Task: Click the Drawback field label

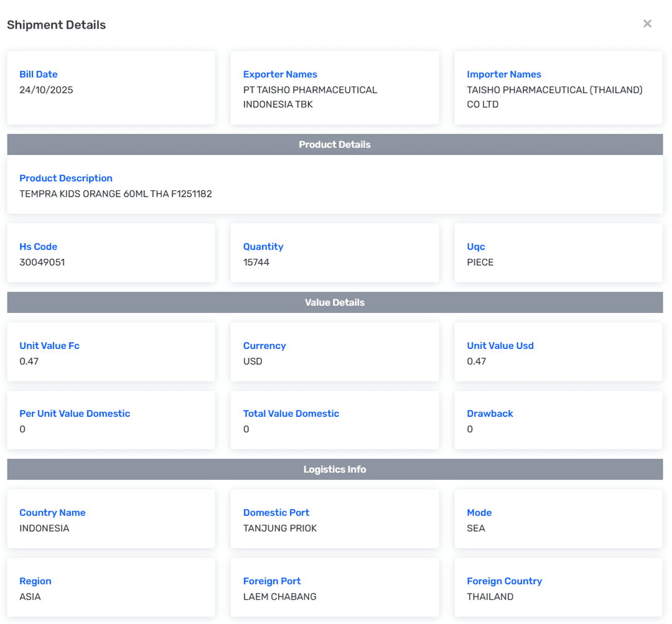Action: point(490,413)
